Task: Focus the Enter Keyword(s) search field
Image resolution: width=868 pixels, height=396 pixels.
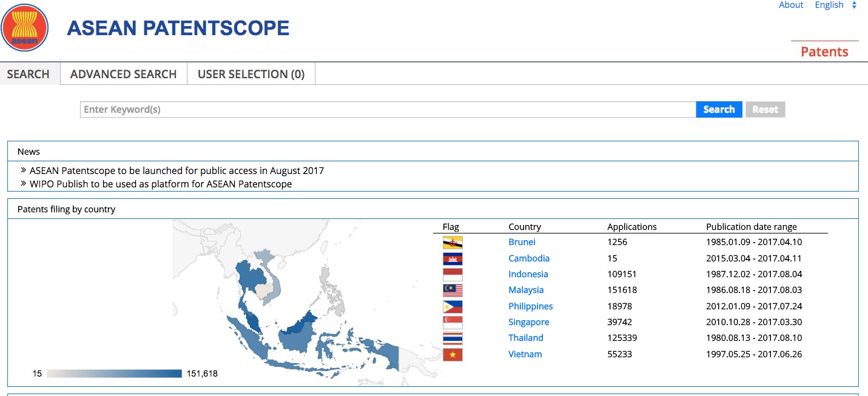Action: 388,110
